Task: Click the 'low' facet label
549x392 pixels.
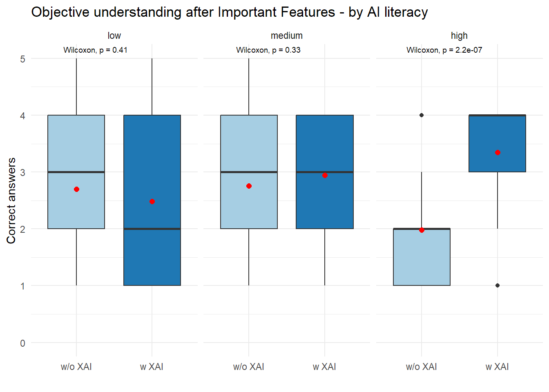Action: pyautogui.click(x=114, y=36)
